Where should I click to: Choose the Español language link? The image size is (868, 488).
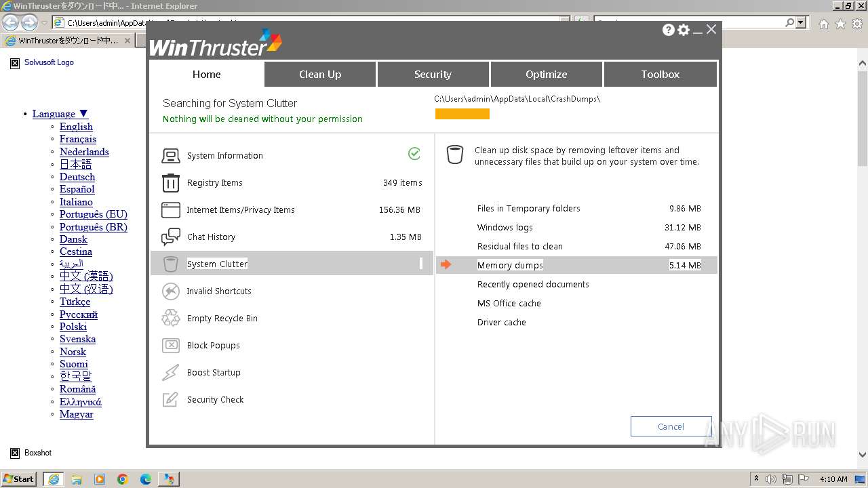[x=77, y=189]
